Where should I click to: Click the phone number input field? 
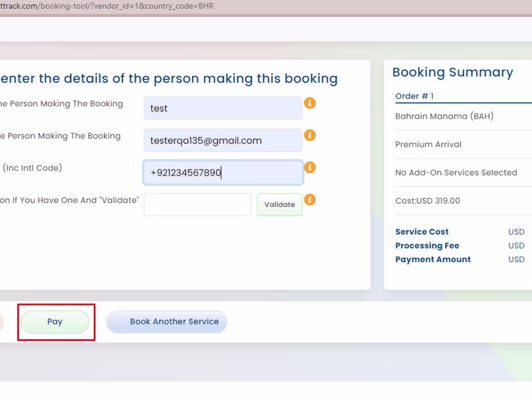tap(222, 172)
